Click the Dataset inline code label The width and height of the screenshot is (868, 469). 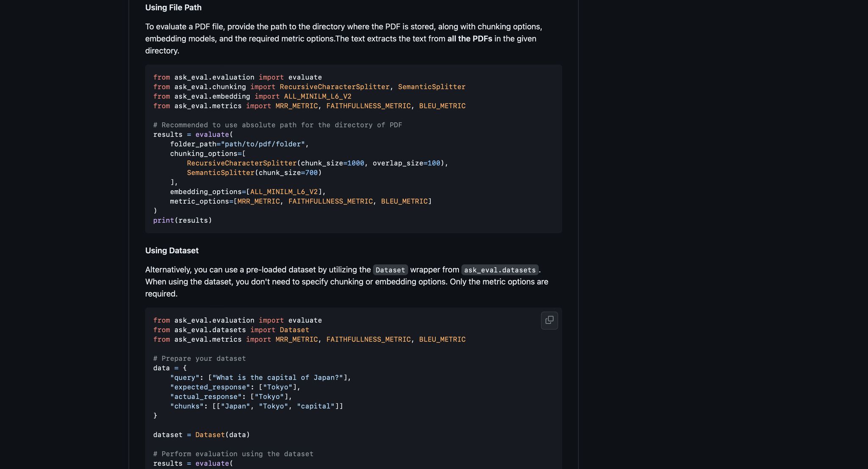click(x=390, y=270)
